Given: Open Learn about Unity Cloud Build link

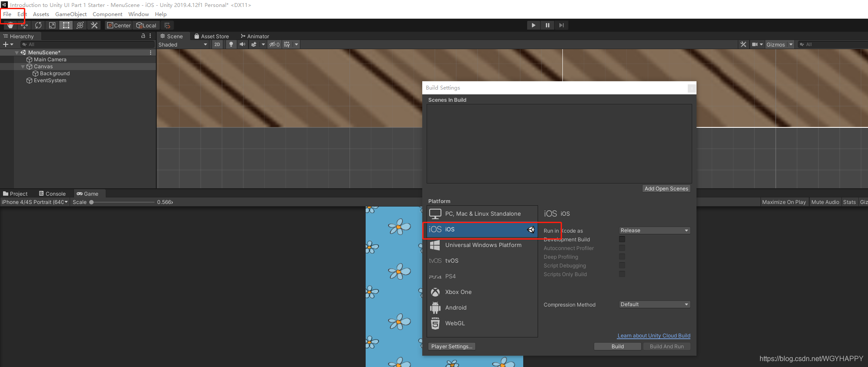Looking at the screenshot, I should point(654,336).
